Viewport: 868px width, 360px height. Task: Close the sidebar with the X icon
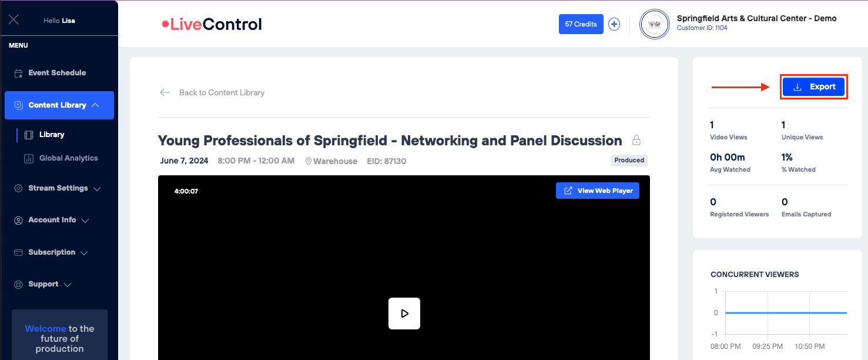pyautogui.click(x=14, y=20)
